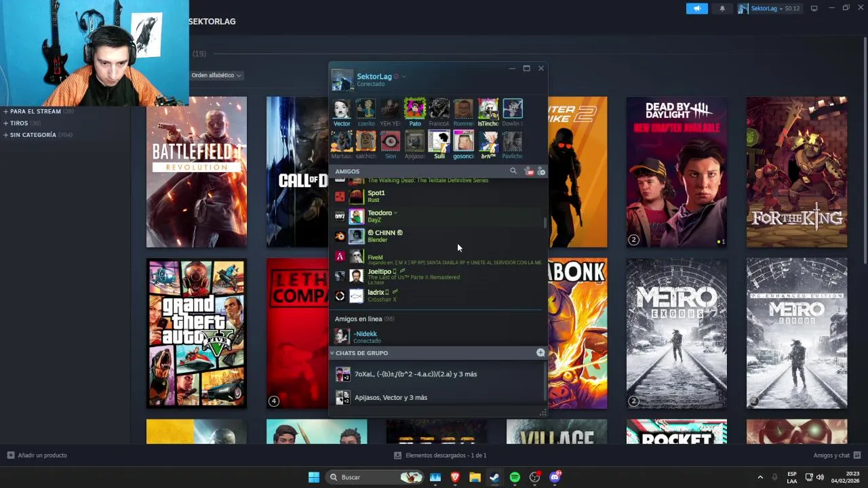Click Añadir un producto link
This screenshot has height=488, width=868.
click(42, 455)
